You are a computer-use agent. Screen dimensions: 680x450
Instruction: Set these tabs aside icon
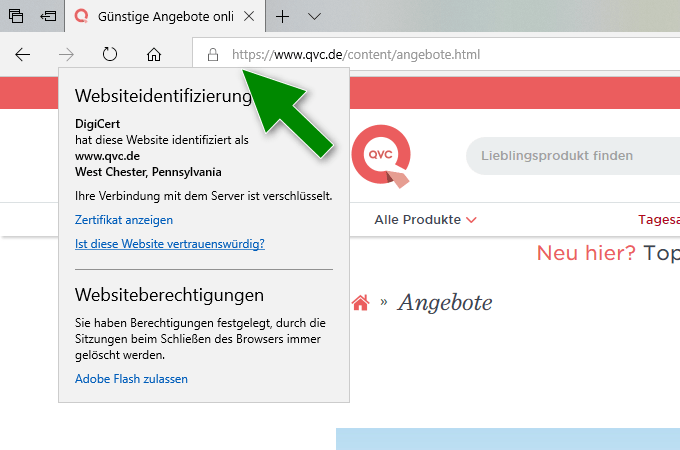click(x=48, y=16)
